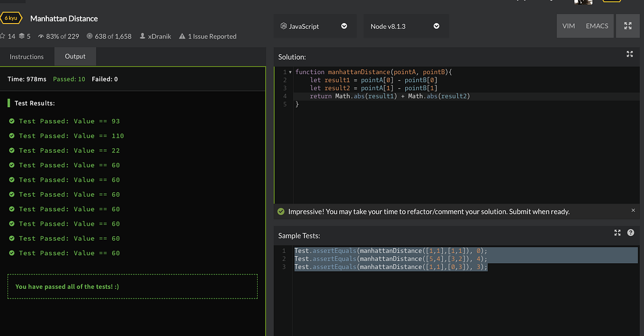Viewport: 644px width, 336px height.
Task: Open the Sample Tests help icon
Action: [x=631, y=233]
